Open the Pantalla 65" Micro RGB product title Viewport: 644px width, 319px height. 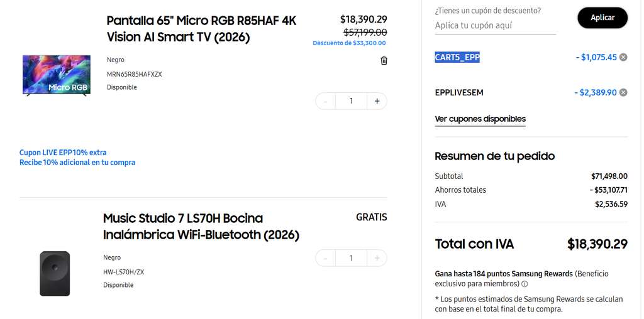[201, 29]
